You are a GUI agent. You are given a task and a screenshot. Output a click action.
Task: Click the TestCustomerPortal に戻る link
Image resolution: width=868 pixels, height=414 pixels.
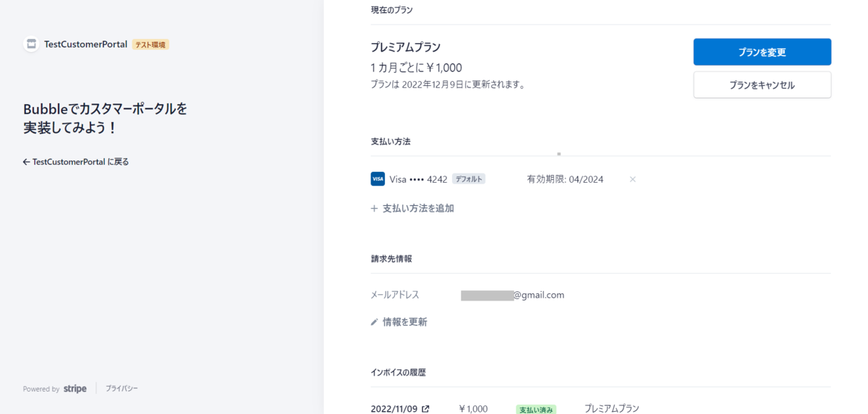point(80,162)
